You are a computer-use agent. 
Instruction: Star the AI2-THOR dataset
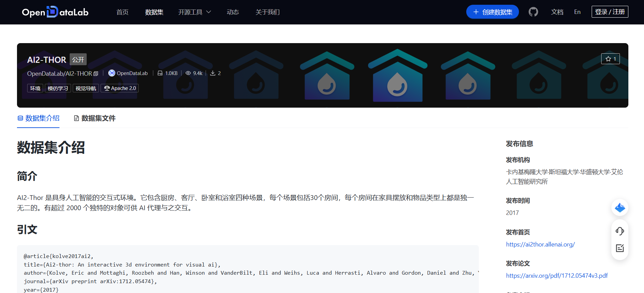tap(610, 59)
